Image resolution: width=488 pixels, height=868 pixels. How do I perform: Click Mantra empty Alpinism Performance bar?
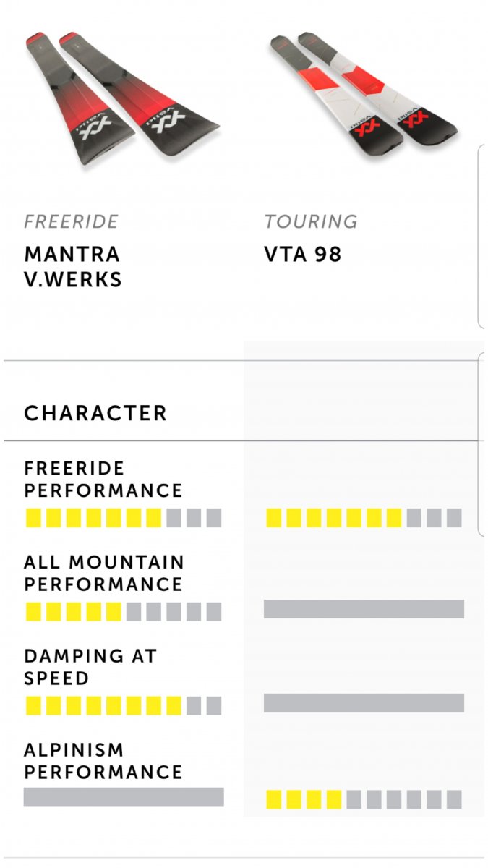(x=124, y=796)
